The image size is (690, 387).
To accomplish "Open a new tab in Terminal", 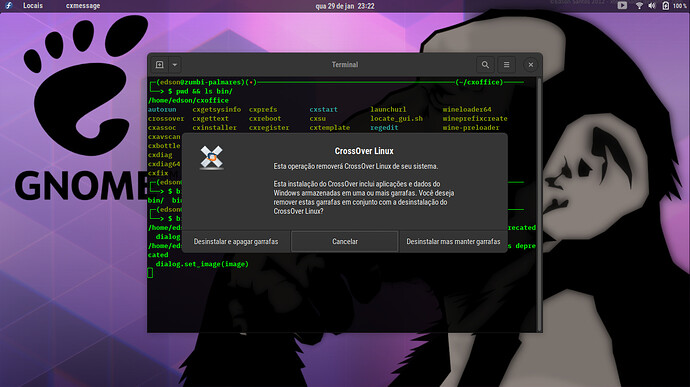I will point(159,65).
